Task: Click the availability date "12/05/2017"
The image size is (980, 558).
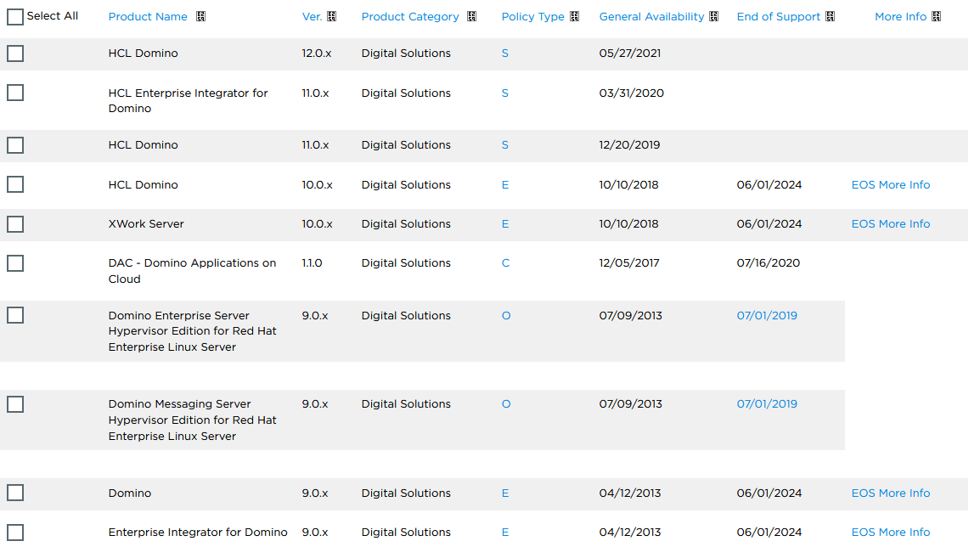Action: coord(628,263)
